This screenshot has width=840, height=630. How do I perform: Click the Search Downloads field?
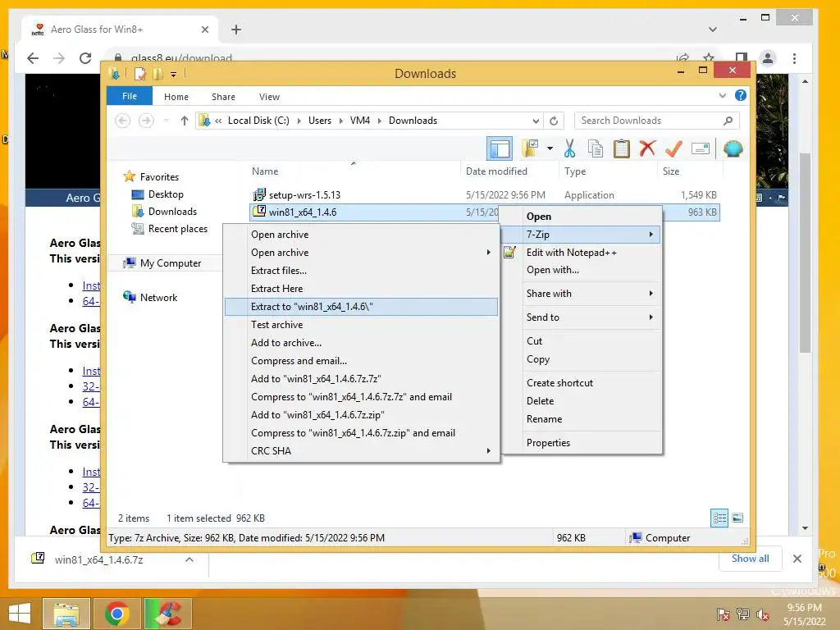pos(657,121)
